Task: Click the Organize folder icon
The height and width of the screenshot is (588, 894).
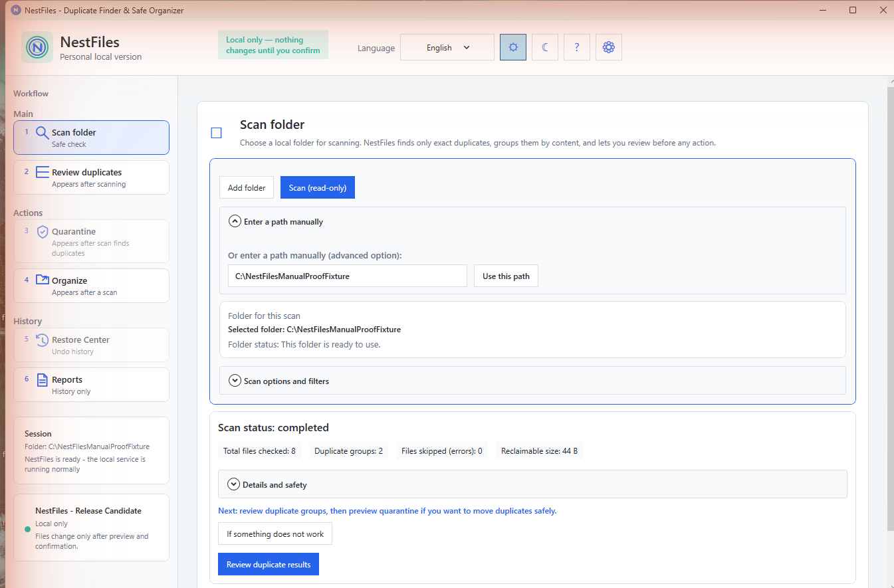Action: click(x=43, y=280)
